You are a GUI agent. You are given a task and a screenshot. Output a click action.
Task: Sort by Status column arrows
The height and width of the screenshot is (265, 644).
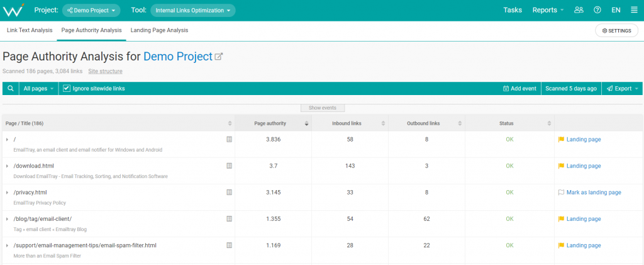click(x=549, y=123)
